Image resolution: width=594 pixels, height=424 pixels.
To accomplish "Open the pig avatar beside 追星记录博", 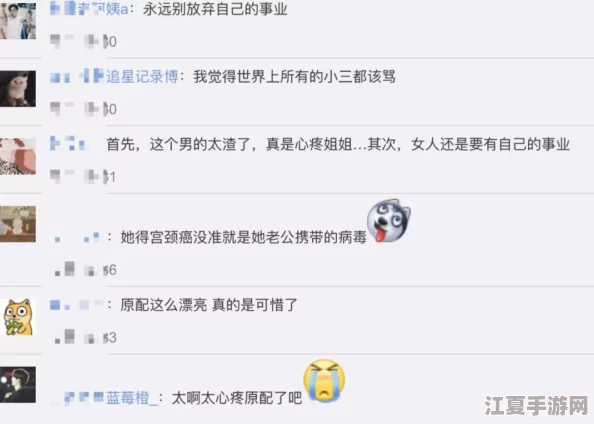I will click(x=18, y=88).
